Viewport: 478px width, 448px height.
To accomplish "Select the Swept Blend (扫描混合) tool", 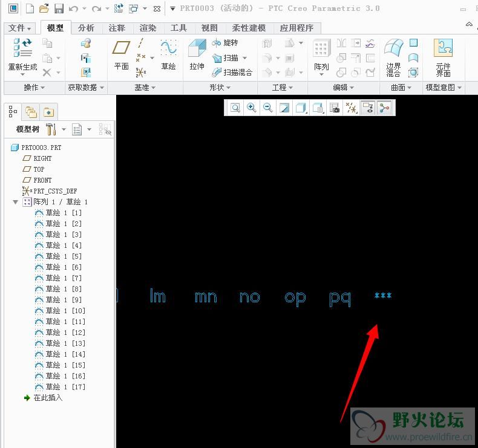I will tap(232, 73).
